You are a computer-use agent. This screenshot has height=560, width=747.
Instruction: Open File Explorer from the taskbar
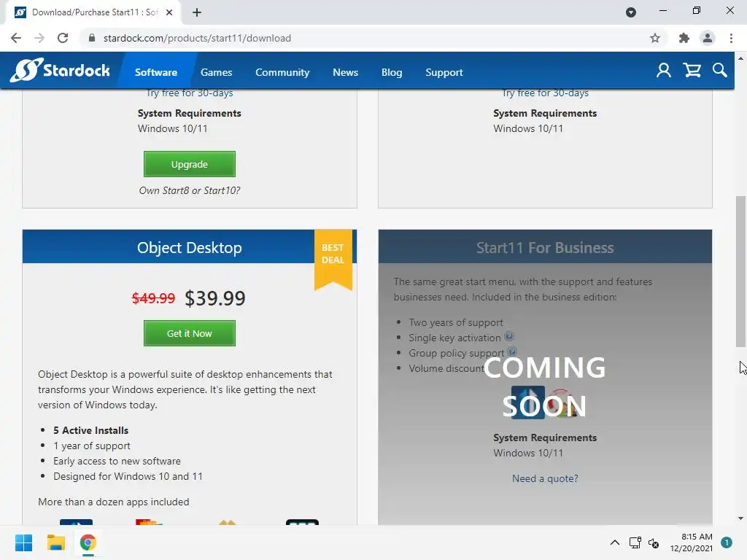[55, 542]
